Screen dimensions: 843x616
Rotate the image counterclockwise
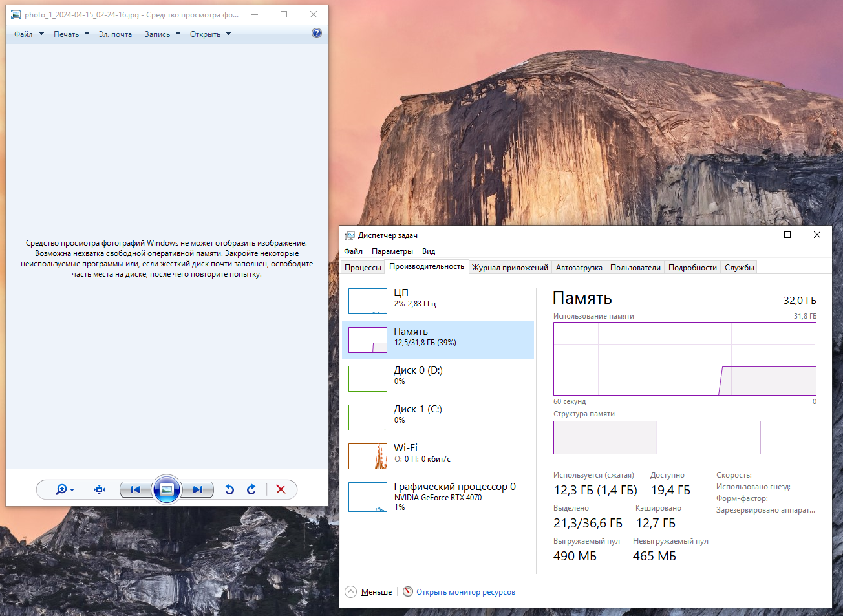(229, 490)
